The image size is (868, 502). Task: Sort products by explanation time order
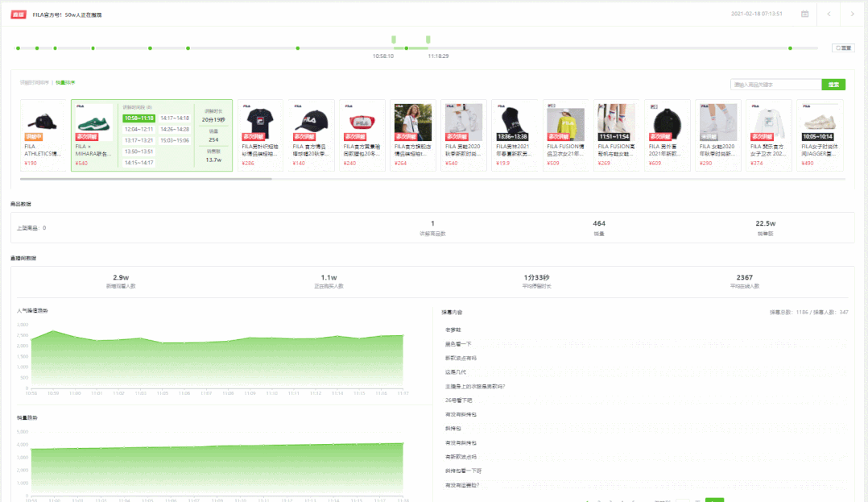pos(35,82)
